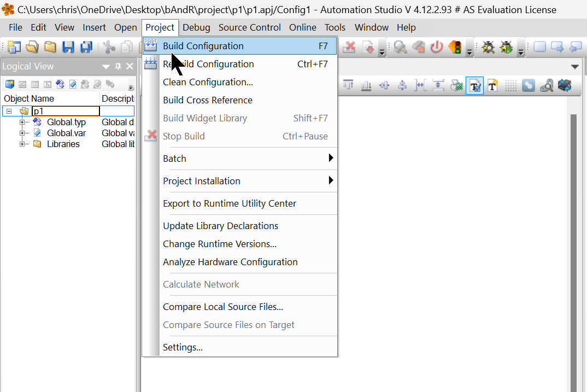Click the traffic light Start/Stop target icon
The width and height of the screenshot is (587, 392).
(x=455, y=47)
